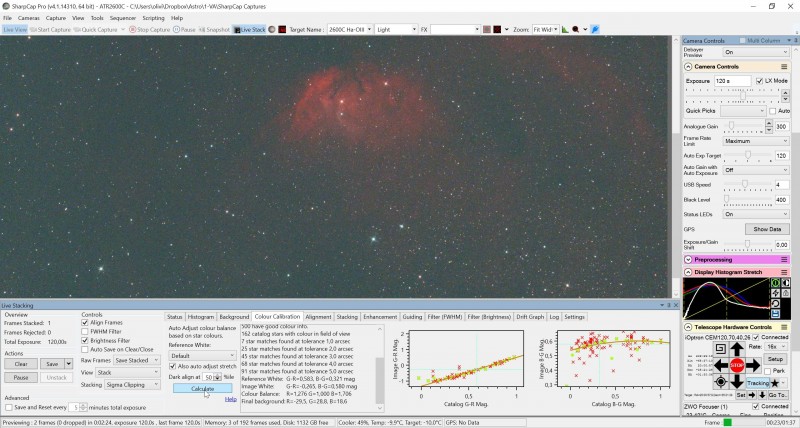Move the mount right with the right arrow

[754, 365]
